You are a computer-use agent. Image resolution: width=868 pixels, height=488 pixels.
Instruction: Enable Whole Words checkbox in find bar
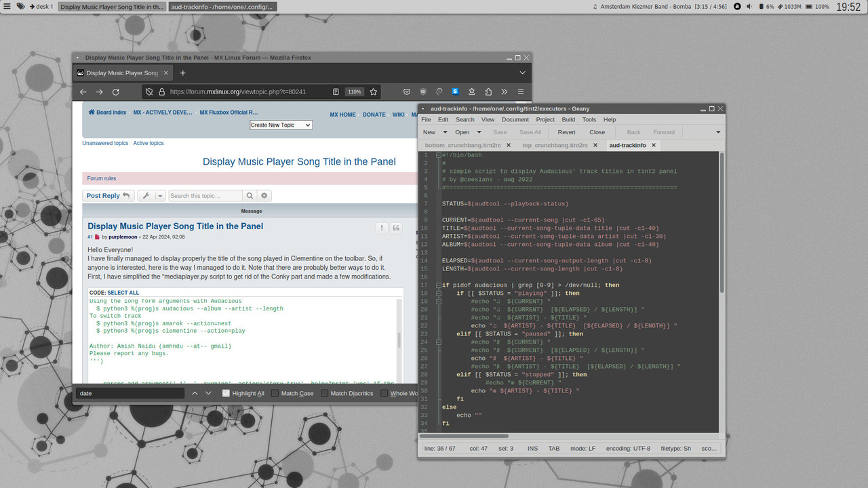click(384, 393)
